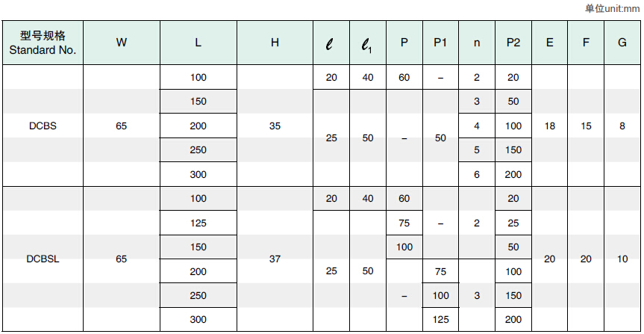Click the H value 35 cell

(275, 126)
